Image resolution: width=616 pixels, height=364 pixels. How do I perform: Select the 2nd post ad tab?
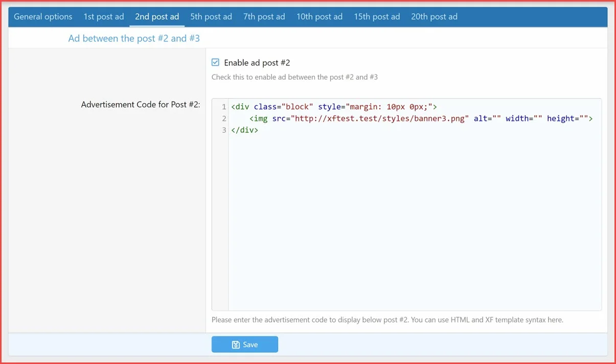pos(157,17)
